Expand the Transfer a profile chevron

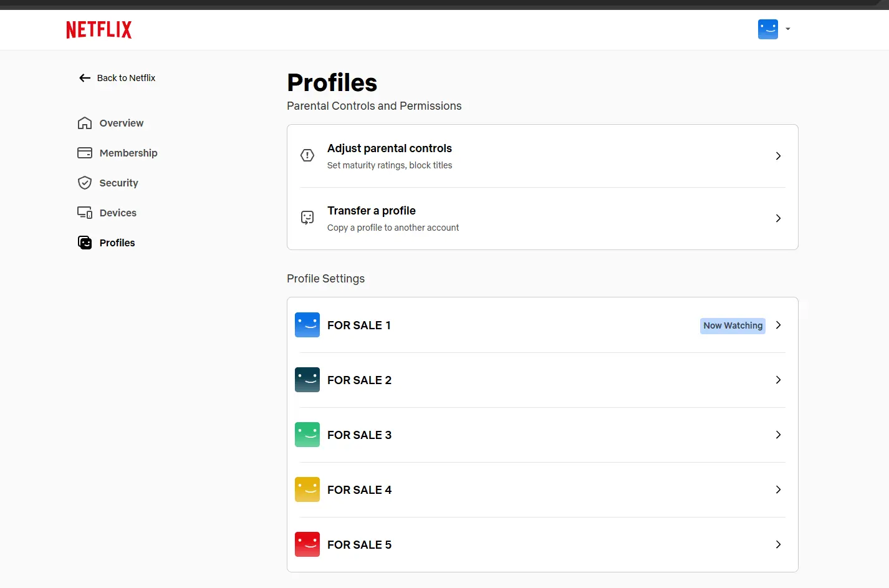click(778, 218)
